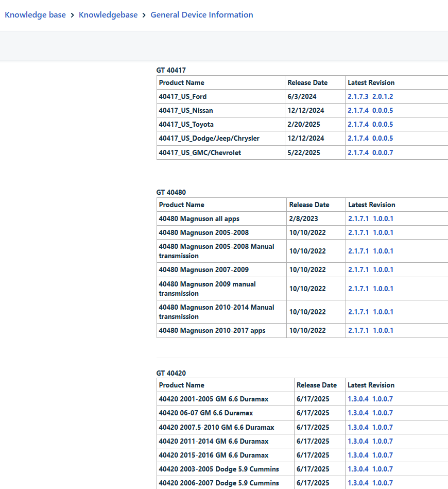
Task: Select the 6/3/2024 release date cell
Action: (x=315, y=96)
